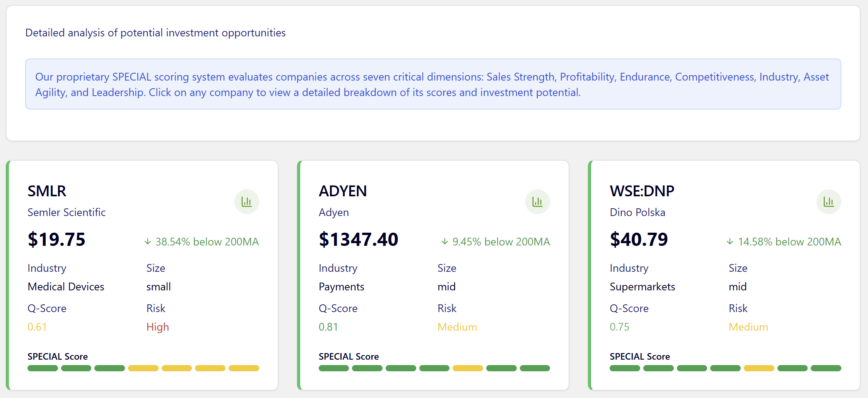Click the Medium risk label on WSE:DNP
This screenshot has height=398, width=868.
click(x=748, y=327)
